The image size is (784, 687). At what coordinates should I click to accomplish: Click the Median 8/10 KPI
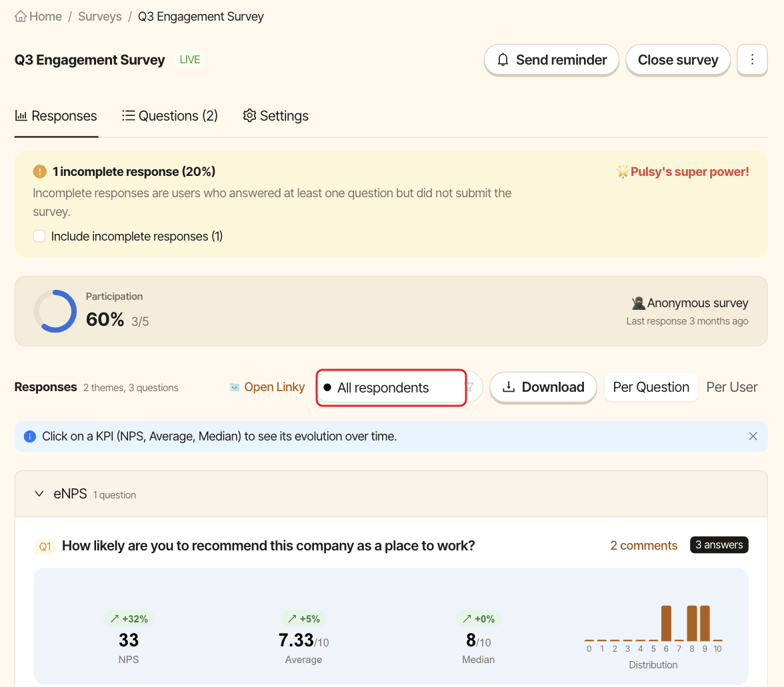478,640
